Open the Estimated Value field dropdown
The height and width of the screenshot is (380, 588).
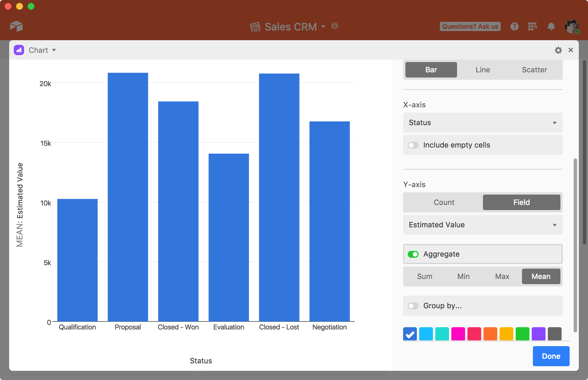482,225
